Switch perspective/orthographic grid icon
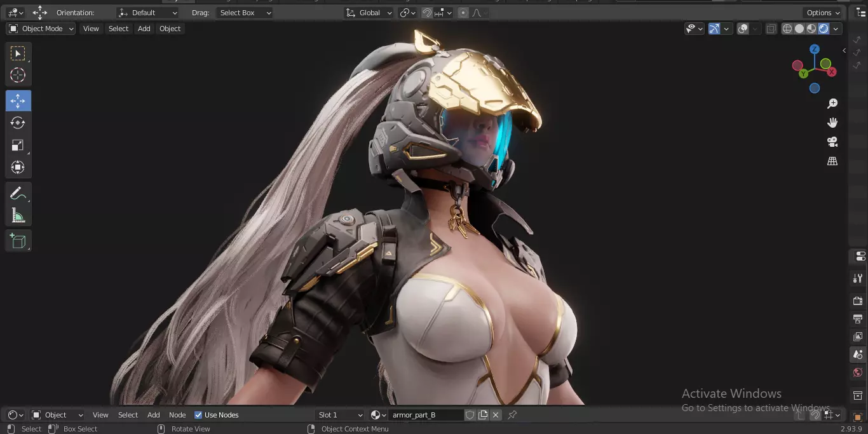This screenshot has height=434, width=868. click(x=832, y=161)
